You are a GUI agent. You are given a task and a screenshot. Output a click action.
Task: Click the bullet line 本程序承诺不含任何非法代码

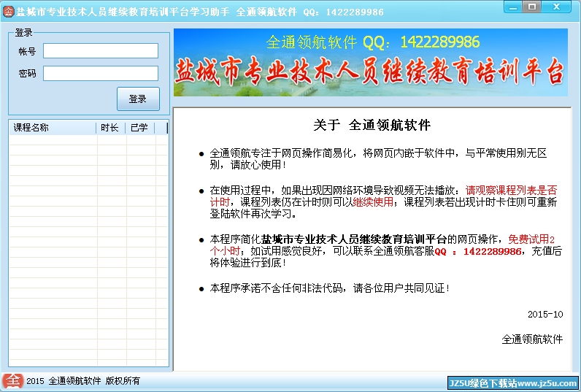coord(329,288)
